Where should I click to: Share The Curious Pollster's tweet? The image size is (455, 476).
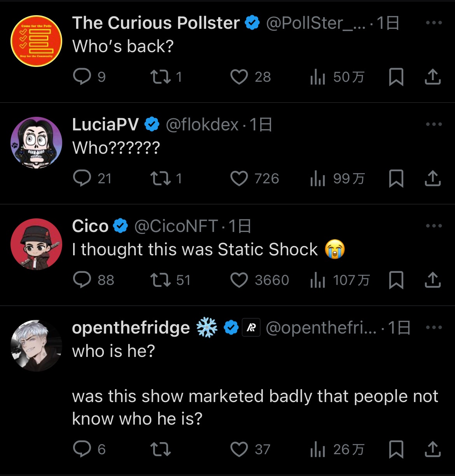[x=432, y=77]
